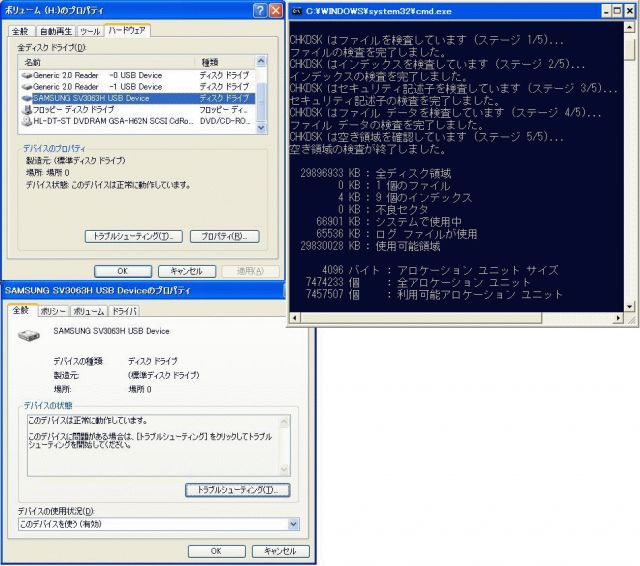This screenshot has height=566, width=640.
Task: Switch to the ハードウェア tab
Action: (x=127, y=31)
